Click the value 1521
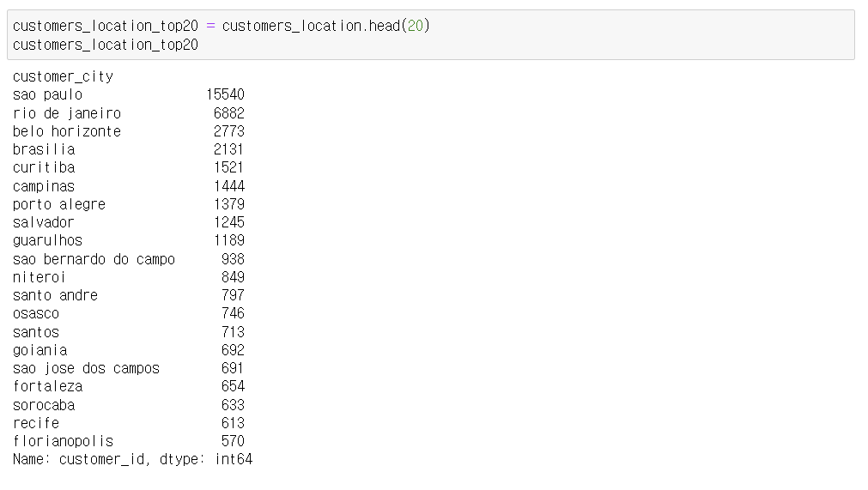The width and height of the screenshot is (868, 490). coord(229,167)
